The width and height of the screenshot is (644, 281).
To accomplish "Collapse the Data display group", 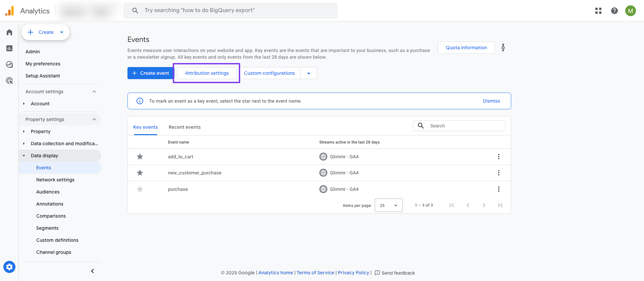I will (x=24, y=156).
